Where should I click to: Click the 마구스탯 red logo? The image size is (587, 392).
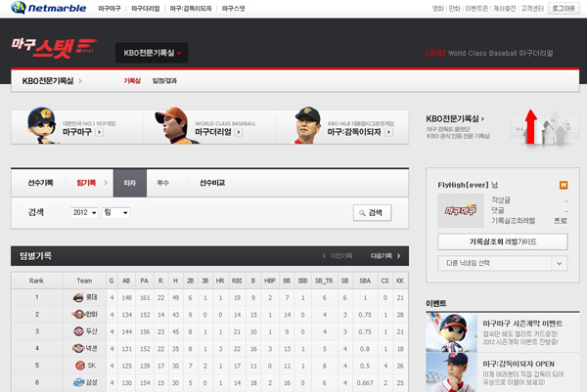[54, 47]
